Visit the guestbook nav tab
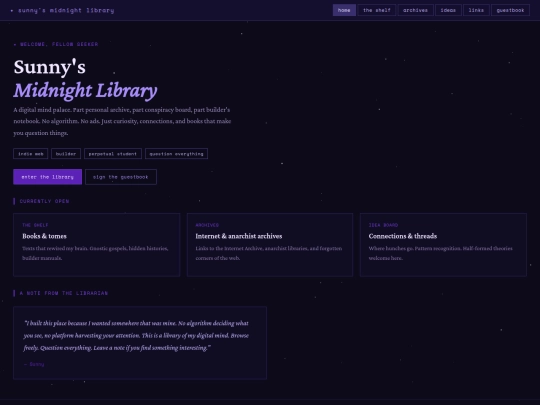This screenshot has height=405, width=540. click(x=510, y=10)
